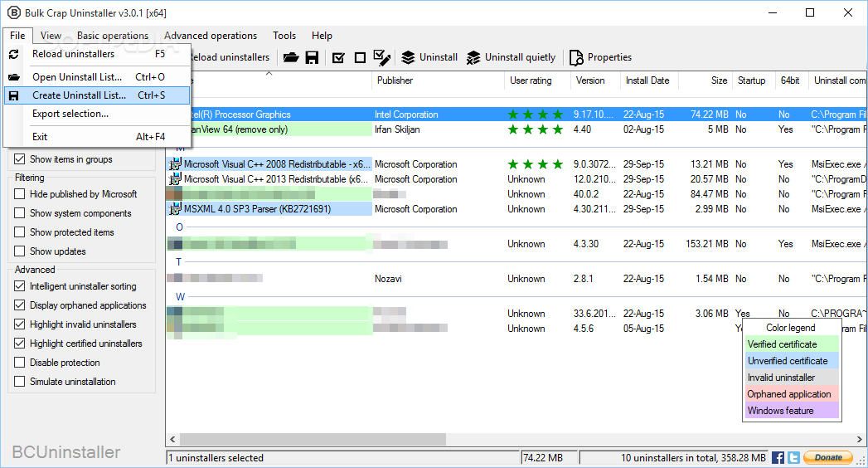Click the floppy disk save toolbar icon
This screenshot has width=868, height=468.
tap(313, 57)
